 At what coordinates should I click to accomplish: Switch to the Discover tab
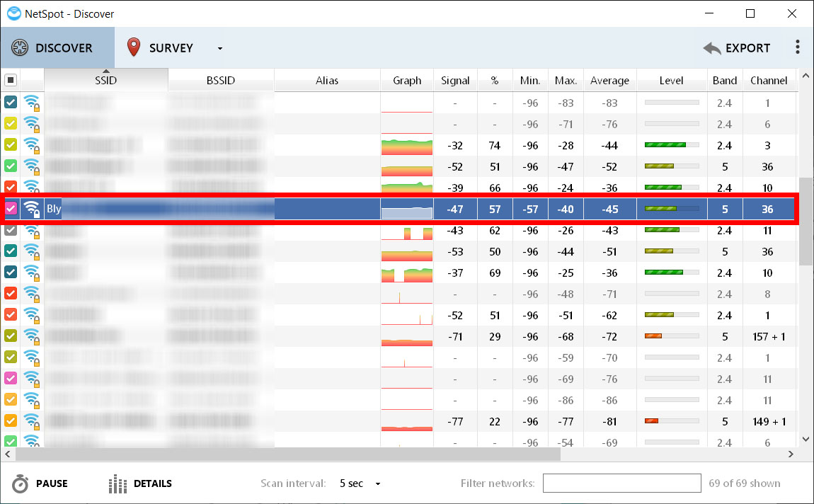[x=57, y=48]
